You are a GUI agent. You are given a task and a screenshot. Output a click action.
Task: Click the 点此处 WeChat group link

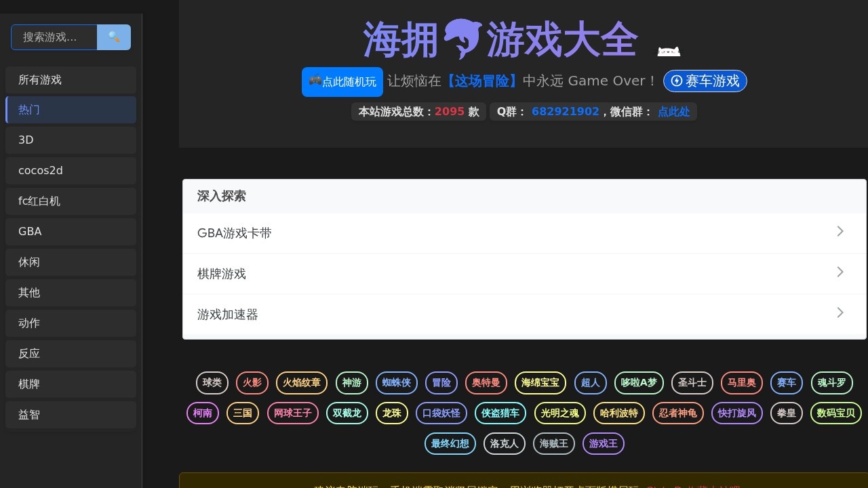coord(673,112)
